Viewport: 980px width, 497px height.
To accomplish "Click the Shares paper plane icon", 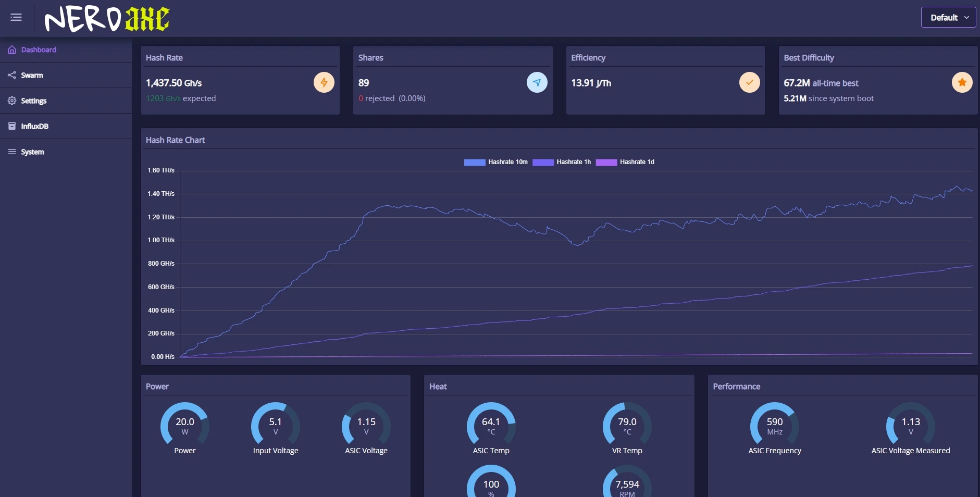I will coord(537,82).
